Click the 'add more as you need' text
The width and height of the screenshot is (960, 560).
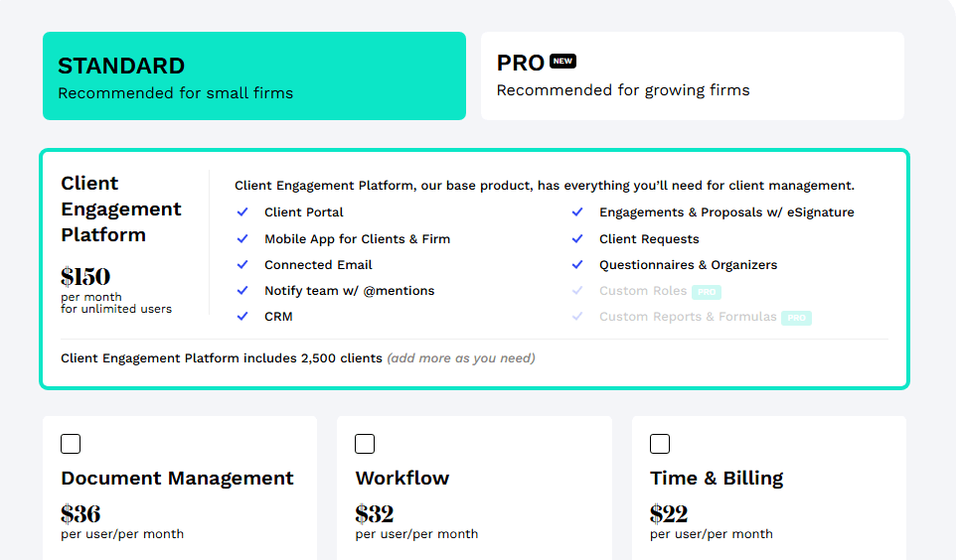point(460,358)
